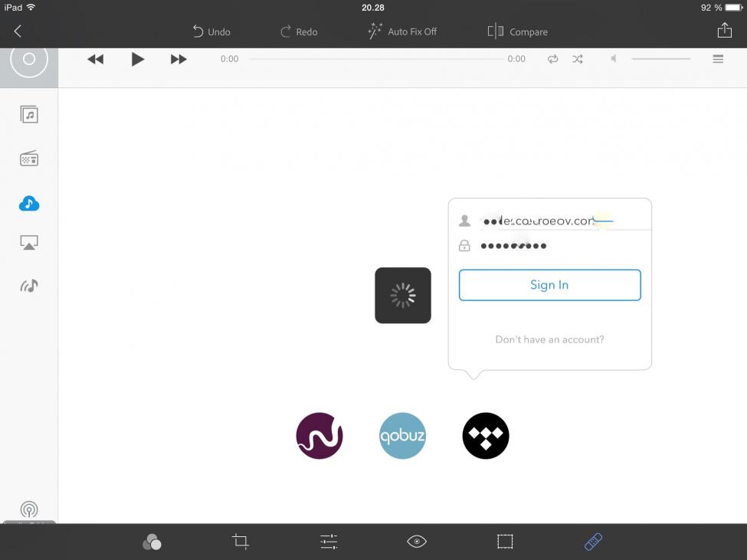Open the music streaming note icon
The height and width of the screenshot is (560, 747).
click(29, 286)
